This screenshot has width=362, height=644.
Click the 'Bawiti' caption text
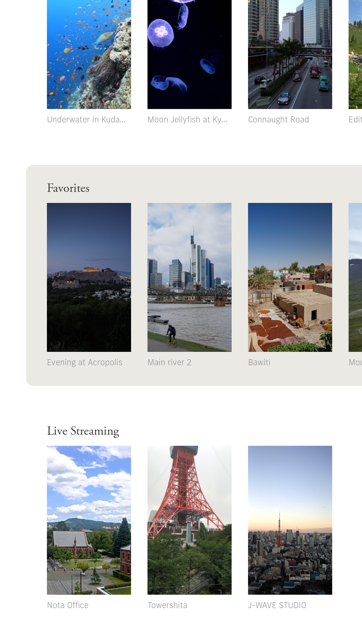pos(259,363)
